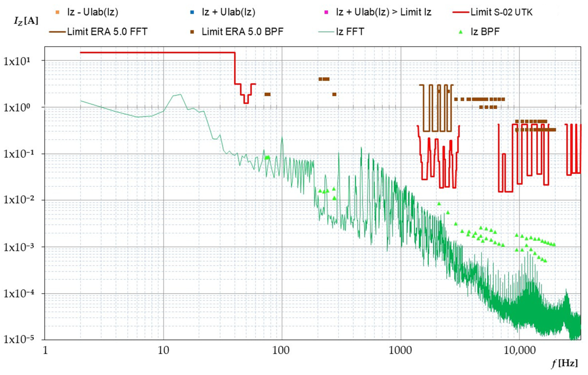Select the Limit S-02 UTK legend label

(x=501, y=12)
